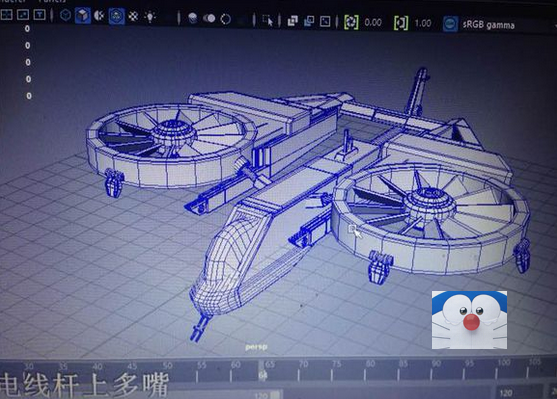Toggle the view transform icon beside sRGB gamma
This screenshot has height=399, width=557.
pyautogui.click(x=450, y=24)
